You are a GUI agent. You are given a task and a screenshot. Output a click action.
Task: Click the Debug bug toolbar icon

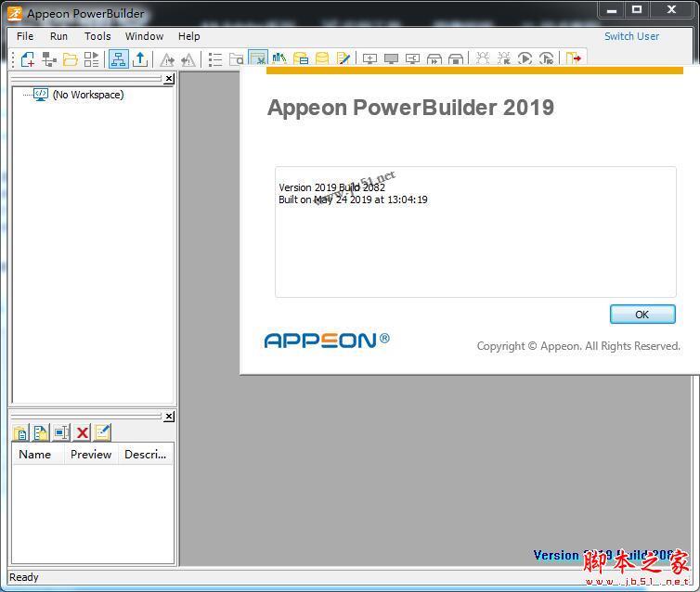pos(483,58)
